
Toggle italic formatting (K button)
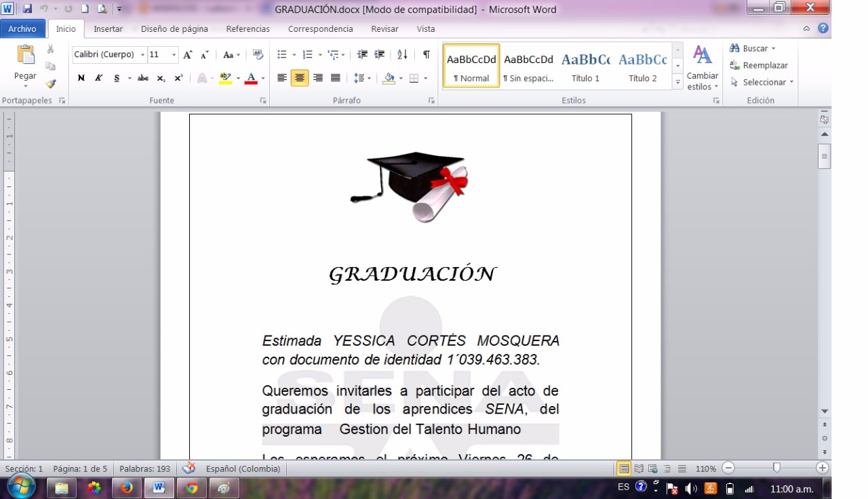tap(98, 78)
